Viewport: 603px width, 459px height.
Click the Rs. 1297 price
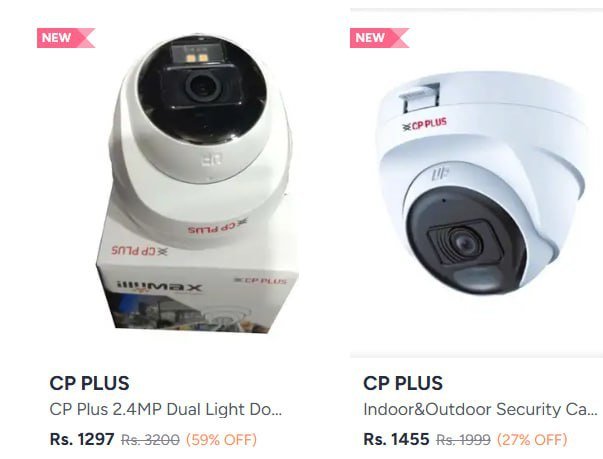[x=82, y=439]
